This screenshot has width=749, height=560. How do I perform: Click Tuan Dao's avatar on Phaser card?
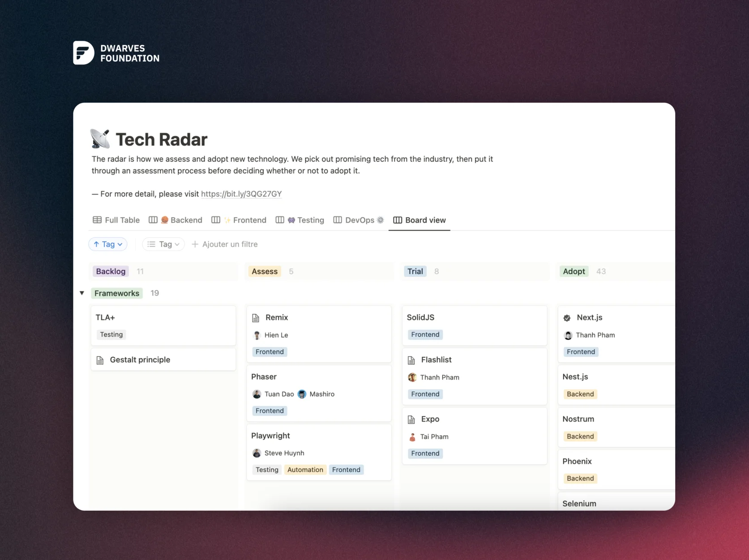(x=257, y=394)
